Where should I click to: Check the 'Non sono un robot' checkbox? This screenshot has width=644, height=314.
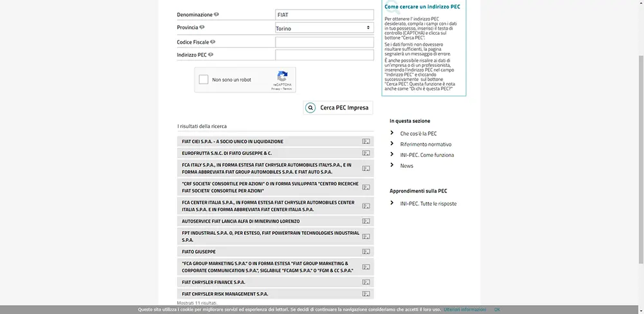tap(204, 80)
